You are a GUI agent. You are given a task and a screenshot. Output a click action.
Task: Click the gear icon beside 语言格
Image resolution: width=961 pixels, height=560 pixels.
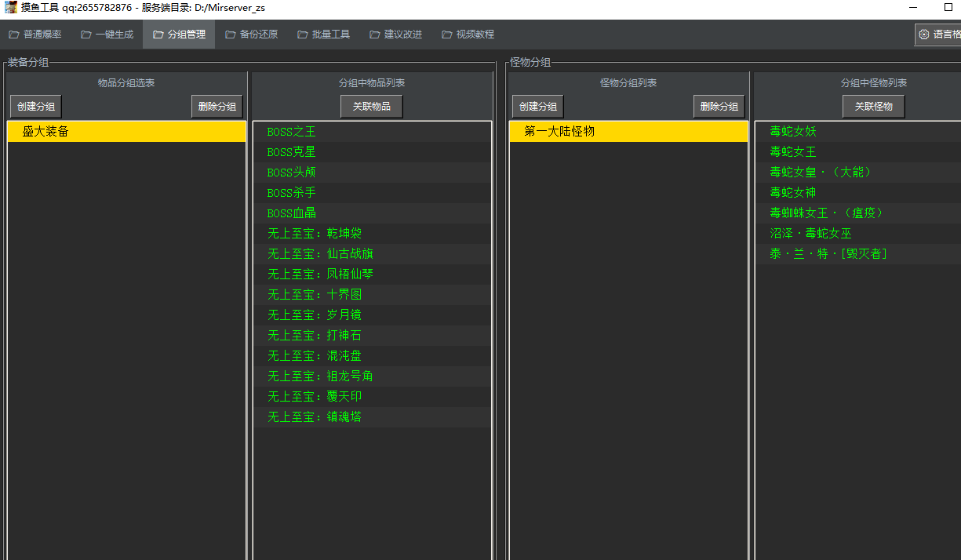pos(924,35)
